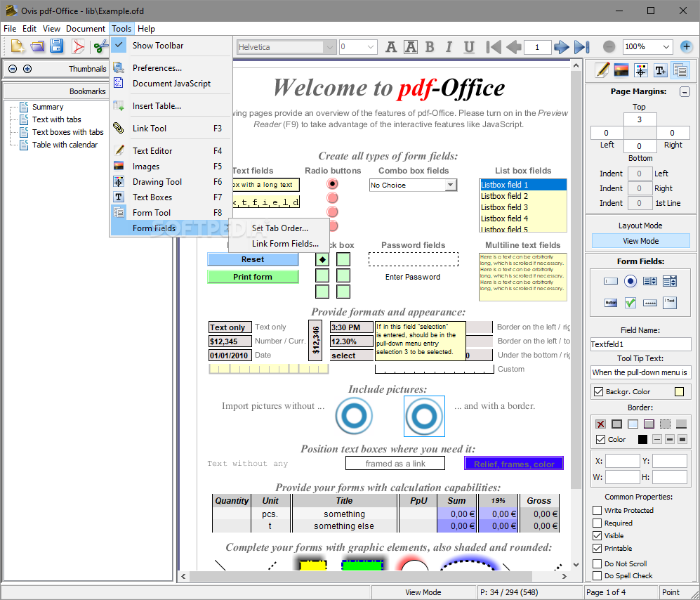This screenshot has width=700, height=600.
Task: Open the Helvetica font dropdown
Action: pyautogui.click(x=329, y=47)
